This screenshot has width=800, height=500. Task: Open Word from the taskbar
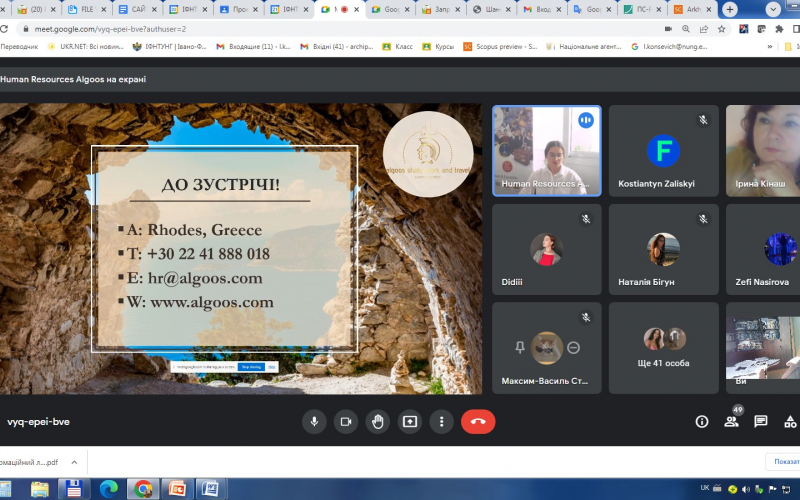[210, 489]
